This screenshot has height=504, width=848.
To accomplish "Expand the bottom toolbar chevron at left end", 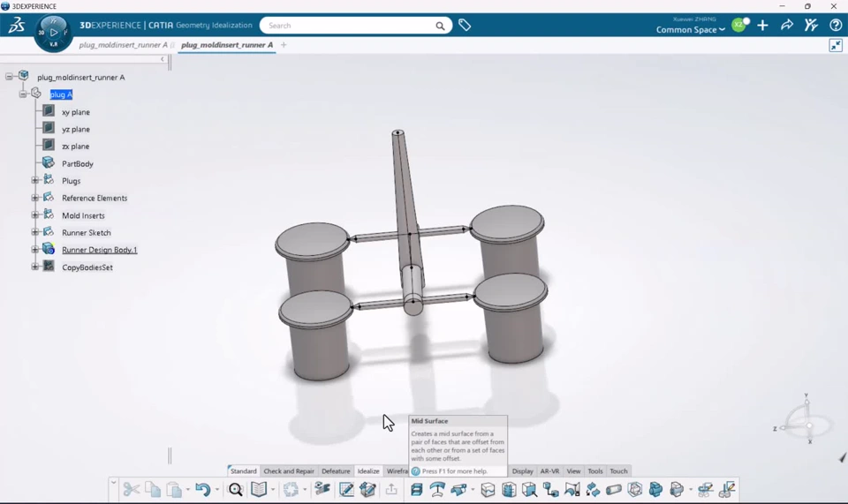I will point(114,482).
